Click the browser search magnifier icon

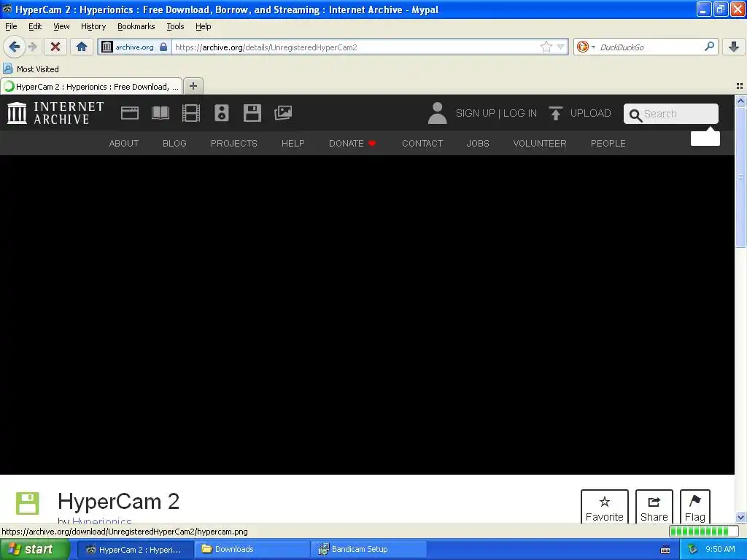point(709,46)
